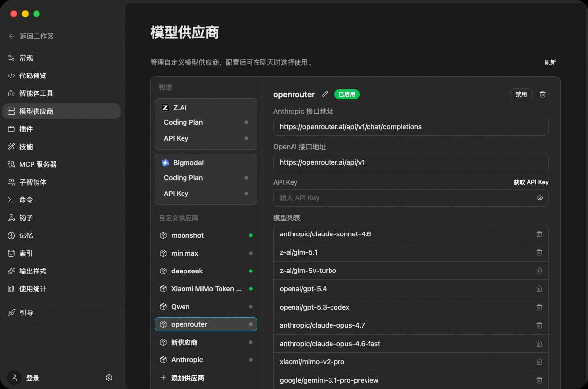Click model row openai/gpt-5.3-codex
Image resolution: width=588 pixels, height=389 pixels.
(x=410, y=307)
